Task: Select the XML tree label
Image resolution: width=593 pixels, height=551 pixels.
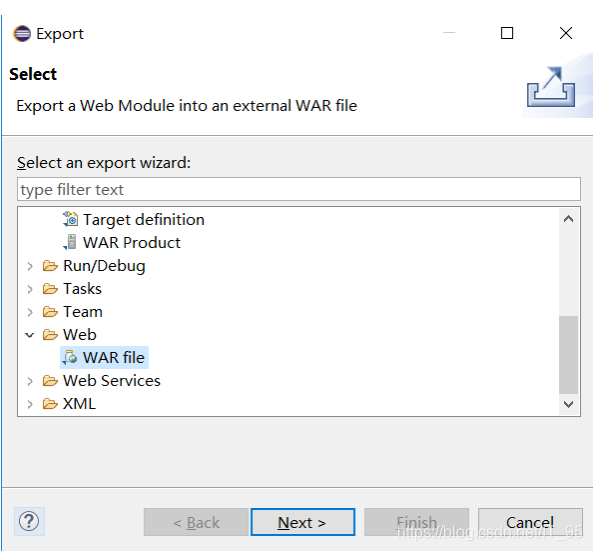Action: [x=79, y=404]
